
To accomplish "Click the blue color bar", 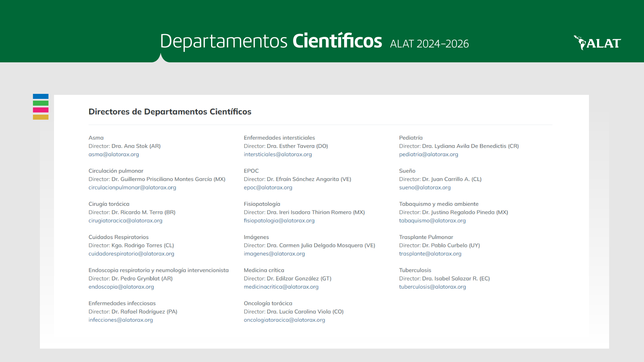I will pyautogui.click(x=41, y=97).
